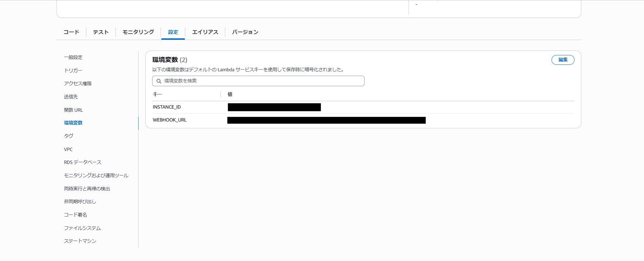
Task: Open 関数 URL settings
Action: [x=74, y=110]
